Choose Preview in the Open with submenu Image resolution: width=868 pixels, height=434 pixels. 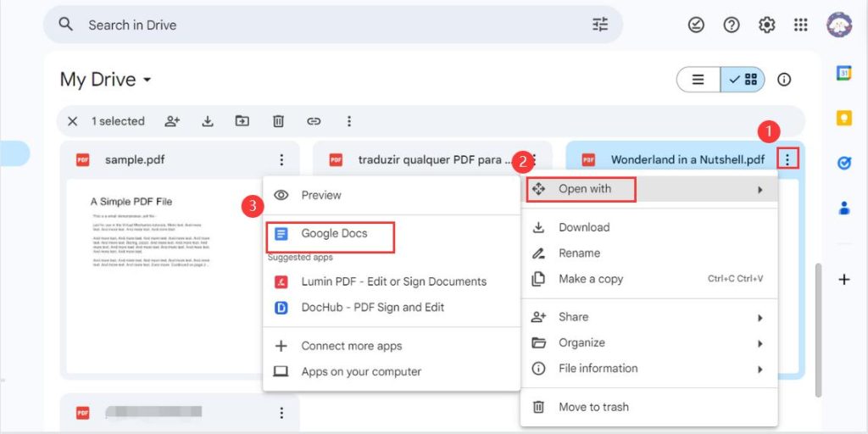point(392,196)
